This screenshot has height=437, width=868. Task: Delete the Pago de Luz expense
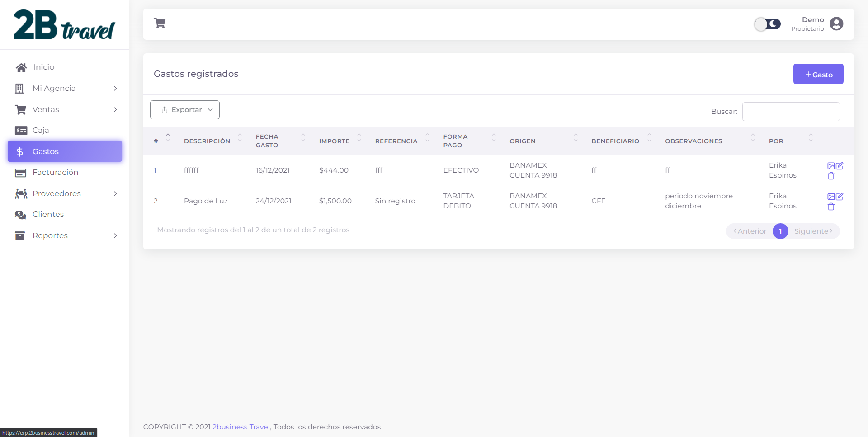(831, 207)
